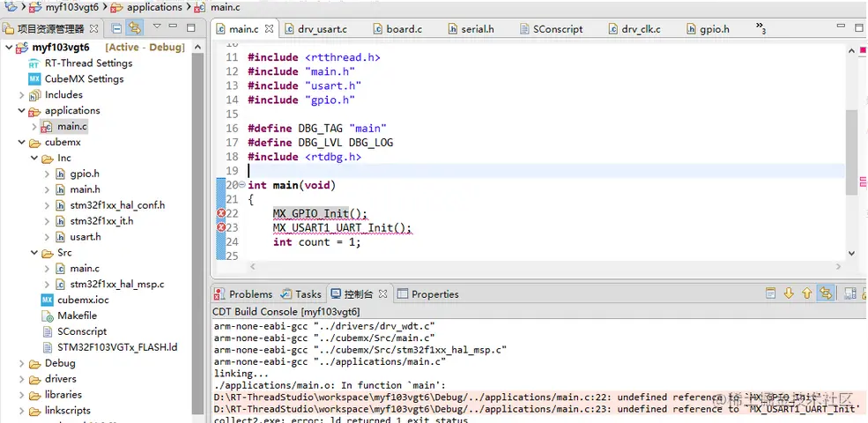Expand the Debug folder
This screenshot has width=868, height=423.
pyautogui.click(x=21, y=364)
